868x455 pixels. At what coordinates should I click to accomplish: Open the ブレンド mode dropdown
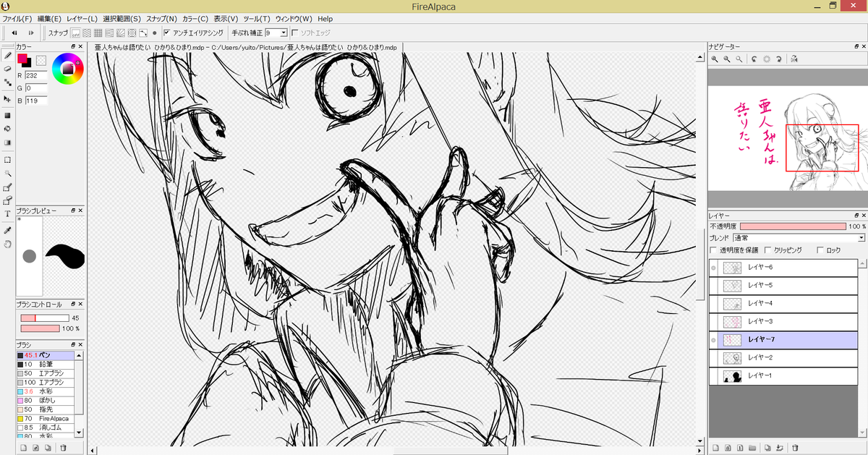(x=861, y=237)
